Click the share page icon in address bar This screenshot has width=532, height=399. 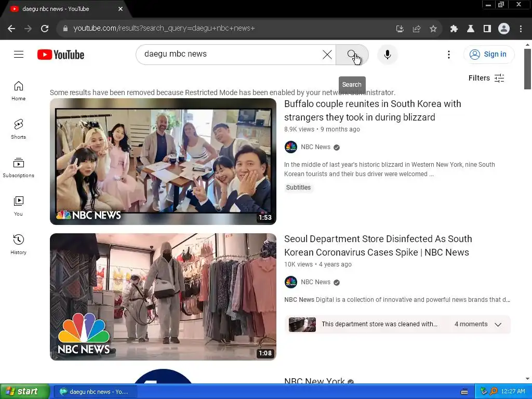[x=417, y=29]
